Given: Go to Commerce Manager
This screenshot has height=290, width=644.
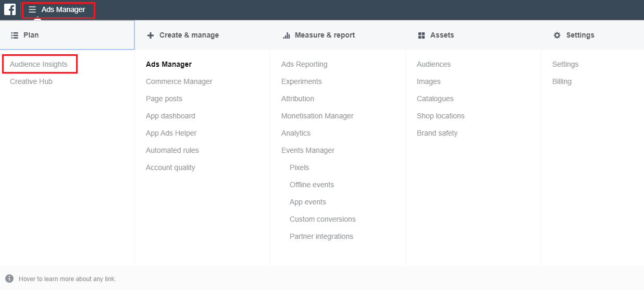Looking at the screenshot, I should [179, 81].
